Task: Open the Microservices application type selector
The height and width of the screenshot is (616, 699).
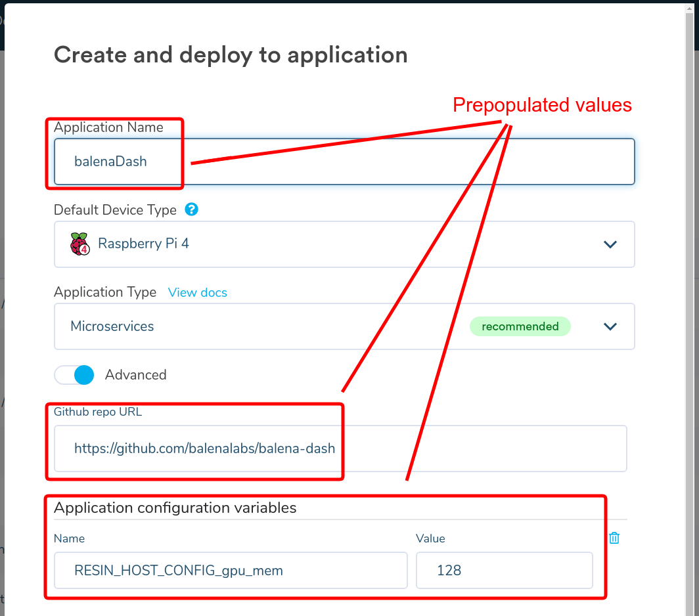Action: (263, 326)
